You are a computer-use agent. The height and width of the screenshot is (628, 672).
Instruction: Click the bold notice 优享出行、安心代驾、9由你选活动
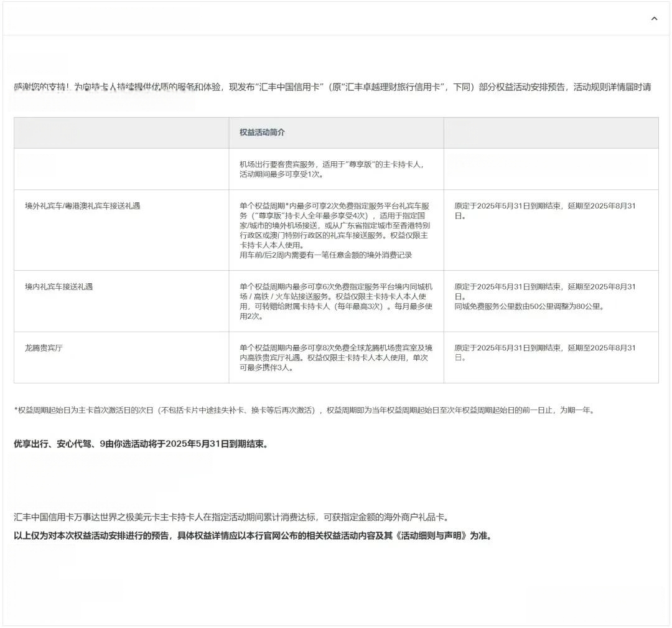click(141, 444)
